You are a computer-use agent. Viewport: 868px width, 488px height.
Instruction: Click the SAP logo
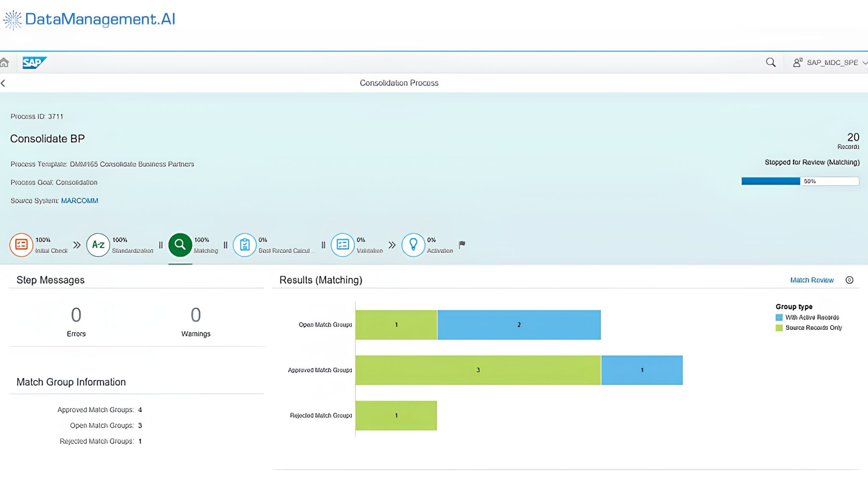click(34, 63)
